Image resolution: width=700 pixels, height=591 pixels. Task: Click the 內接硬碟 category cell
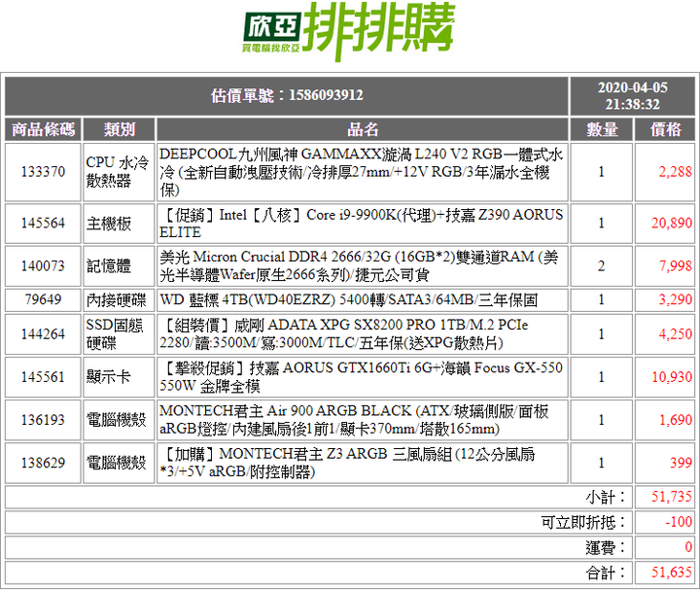120,300
